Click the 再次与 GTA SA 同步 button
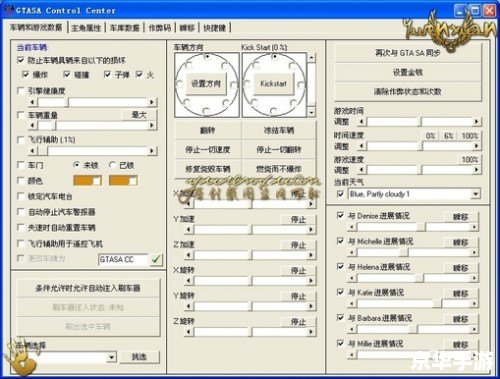500x379 pixels. click(408, 53)
